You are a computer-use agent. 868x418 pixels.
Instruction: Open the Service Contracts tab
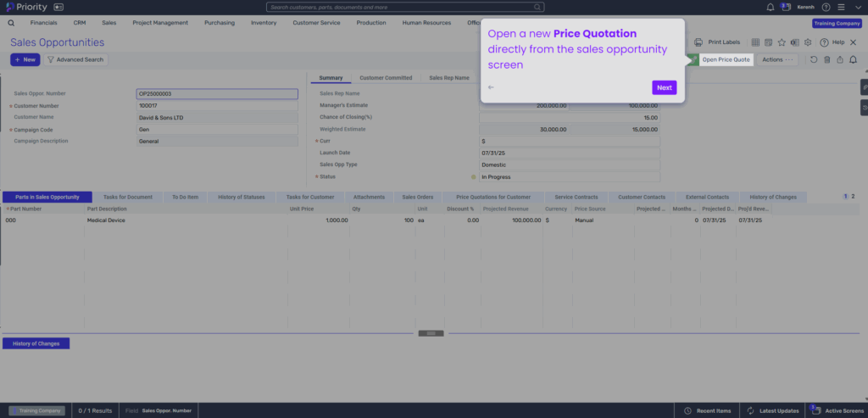pyautogui.click(x=576, y=197)
